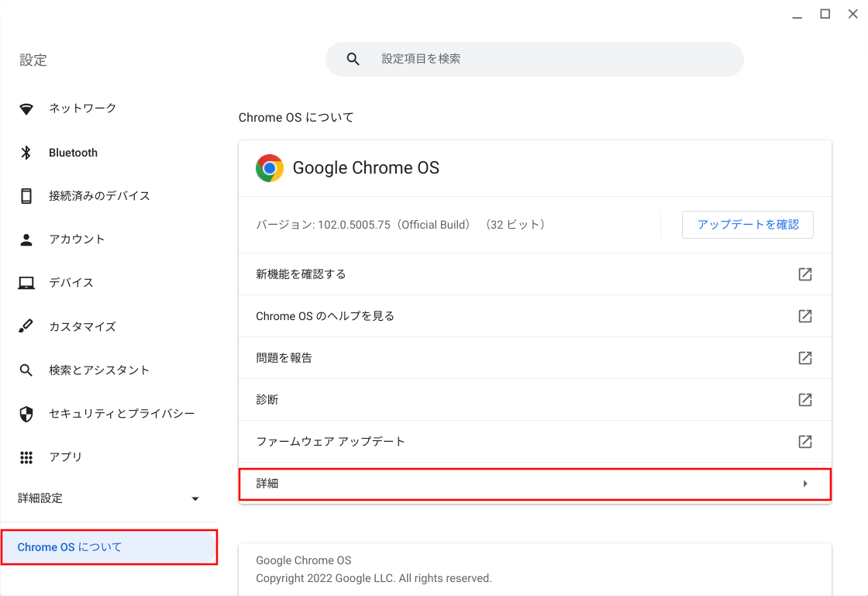Viewport: 868px width, 596px height.
Task: Expand the 詳細設定 dropdown arrow
Action: coord(195,498)
